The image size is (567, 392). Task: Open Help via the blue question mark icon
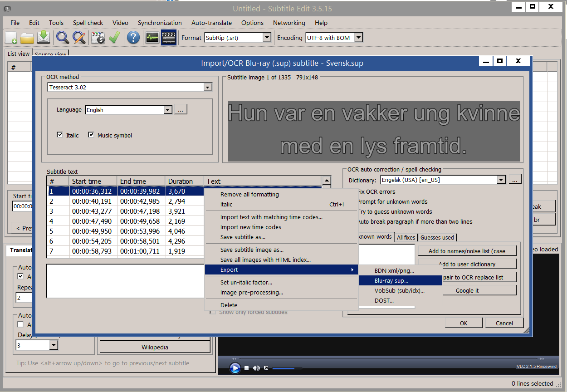pyautogui.click(x=133, y=38)
